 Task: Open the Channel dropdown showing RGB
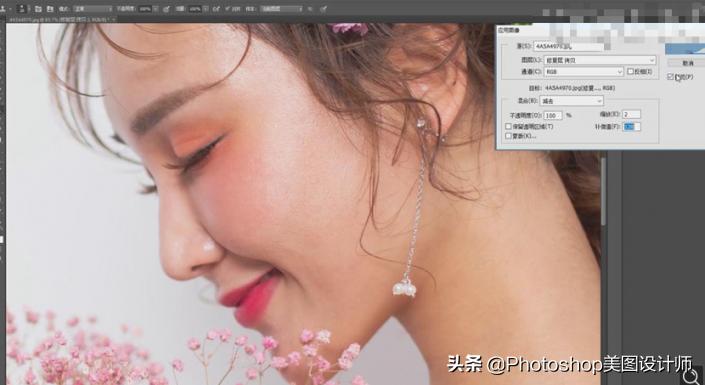pyautogui.click(x=584, y=72)
